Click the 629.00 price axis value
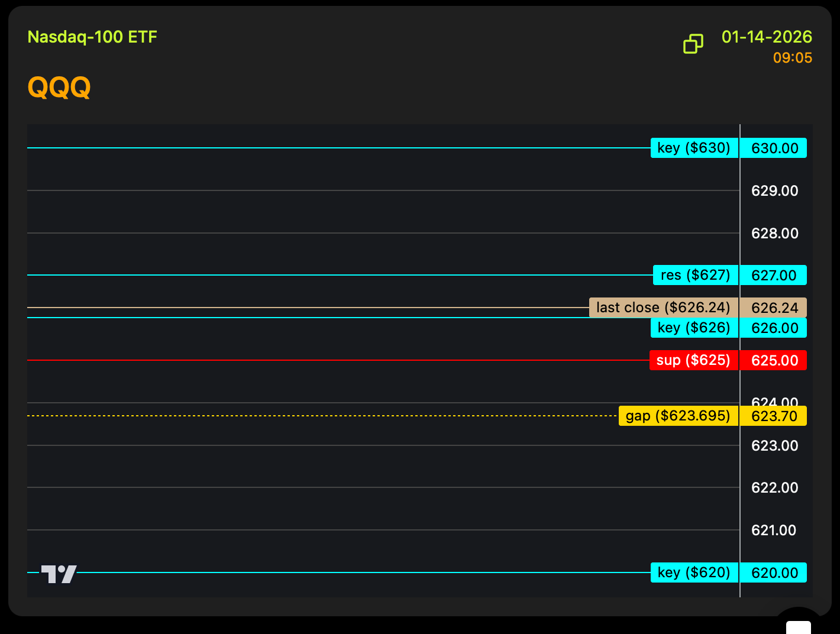The image size is (840, 634). tap(774, 190)
